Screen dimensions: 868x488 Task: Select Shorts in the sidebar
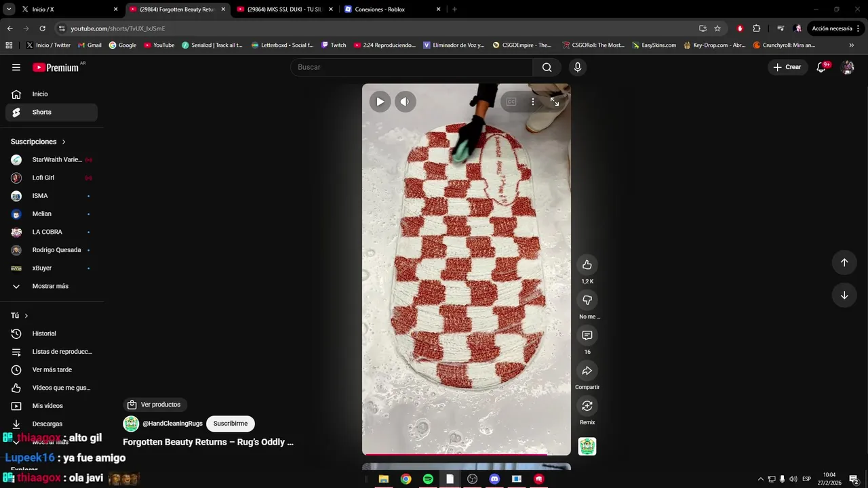coord(52,113)
